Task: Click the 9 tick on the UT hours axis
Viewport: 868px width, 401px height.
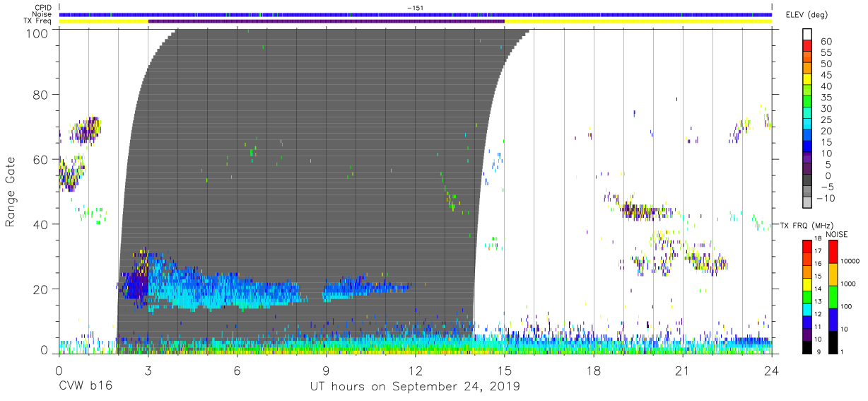Action: pyautogui.click(x=327, y=370)
